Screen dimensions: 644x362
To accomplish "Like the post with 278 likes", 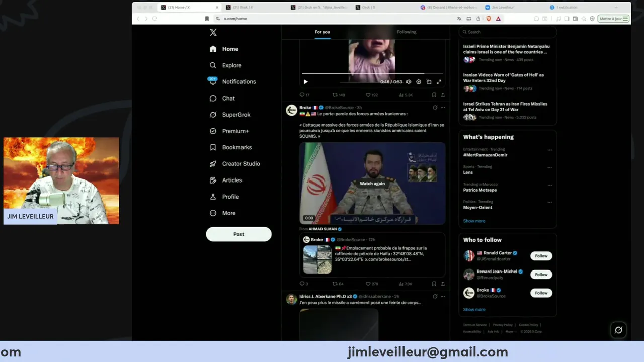I will [372, 284].
